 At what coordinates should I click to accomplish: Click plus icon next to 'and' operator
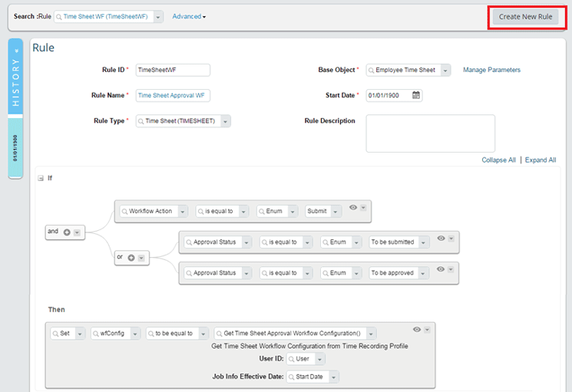click(x=67, y=232)
